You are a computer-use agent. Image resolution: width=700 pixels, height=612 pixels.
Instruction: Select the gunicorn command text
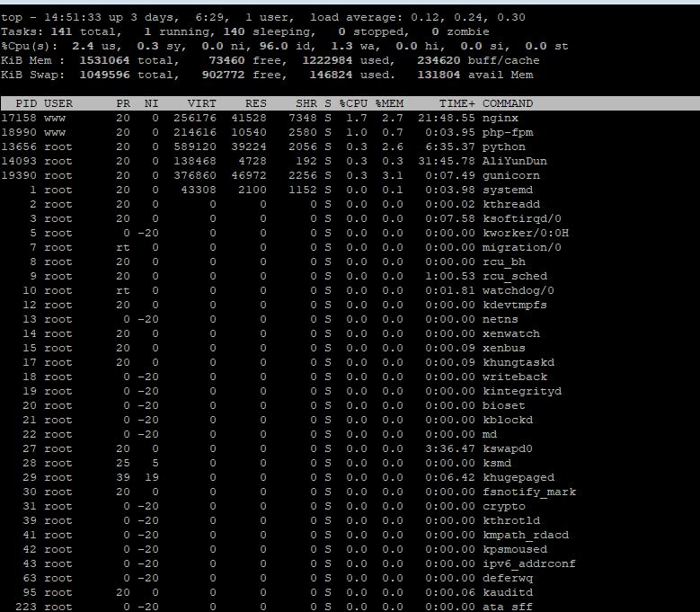click(510, 175)
